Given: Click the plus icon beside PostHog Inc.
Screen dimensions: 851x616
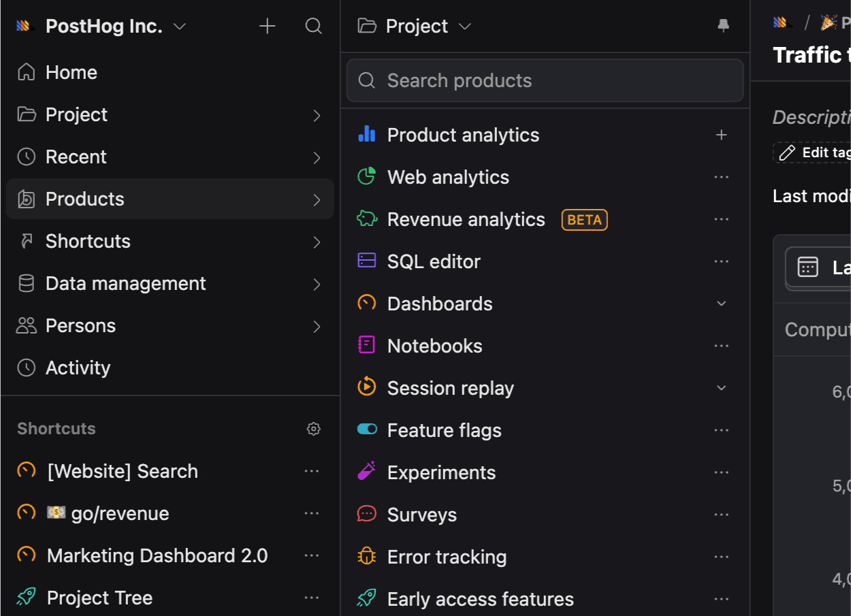Looking at the screenshot, I should [x=268, y=27].
